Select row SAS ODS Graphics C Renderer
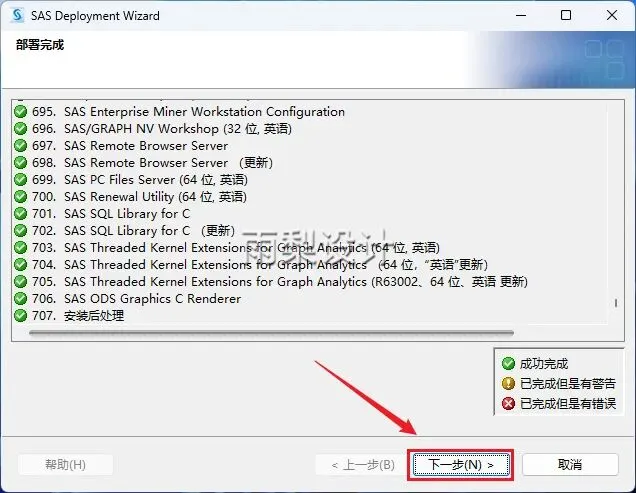636x493 pixels. [127, 299]
